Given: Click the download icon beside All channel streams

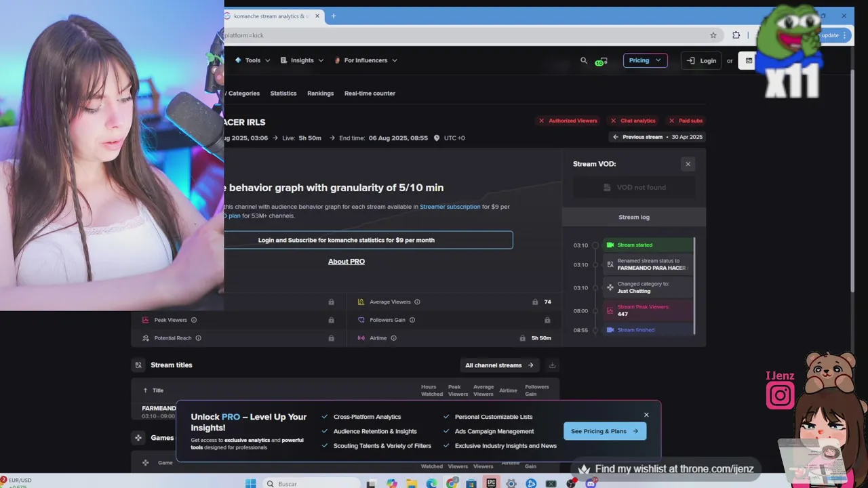Looking at the screenshot, I should (x=552, y=365).
